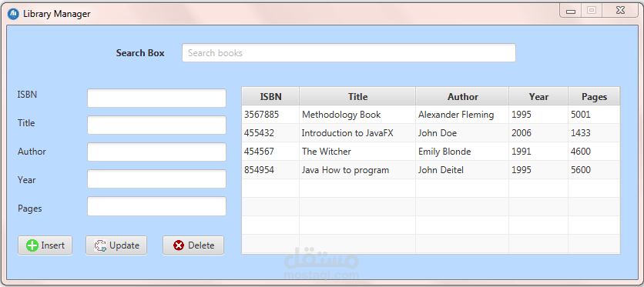
Task: Sort table by Pages column header
Action: click(x=594, y=96)
